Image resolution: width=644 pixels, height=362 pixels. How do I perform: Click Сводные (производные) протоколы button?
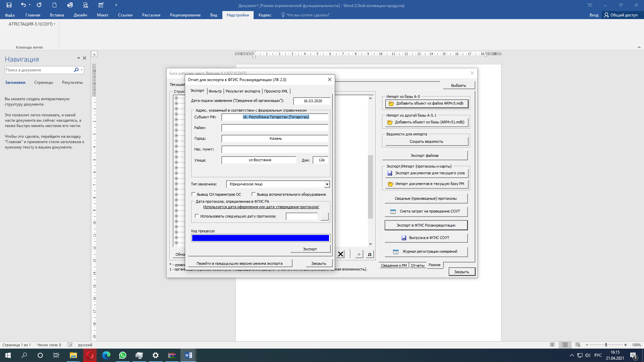(426, 198)
